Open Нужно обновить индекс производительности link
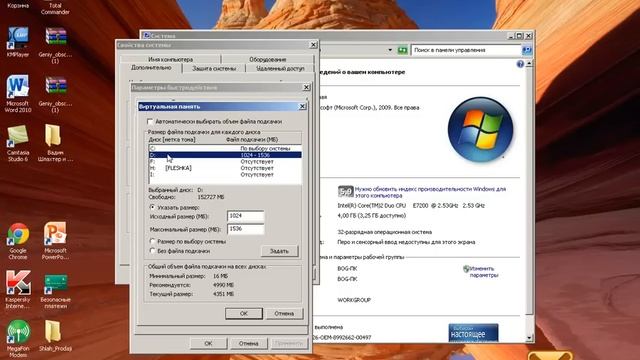The width and height of the screenshot is (640, 360). tap(430, 192)
